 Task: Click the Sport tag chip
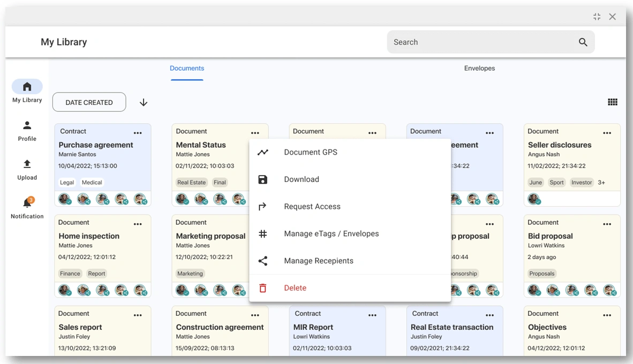point(557,183)
